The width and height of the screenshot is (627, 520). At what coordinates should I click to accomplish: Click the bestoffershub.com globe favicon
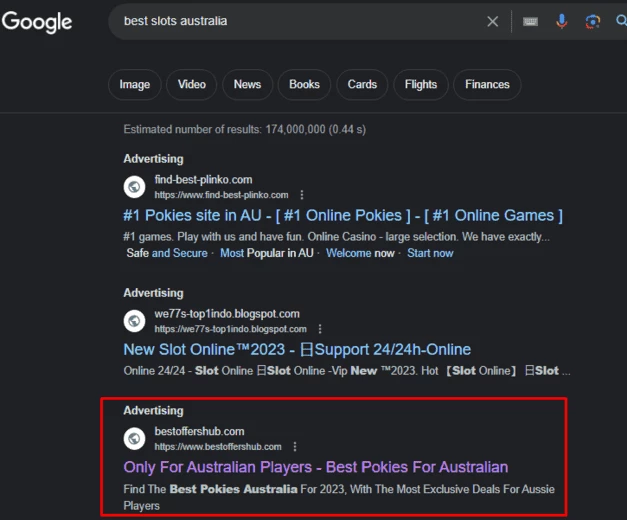[134, 439]
